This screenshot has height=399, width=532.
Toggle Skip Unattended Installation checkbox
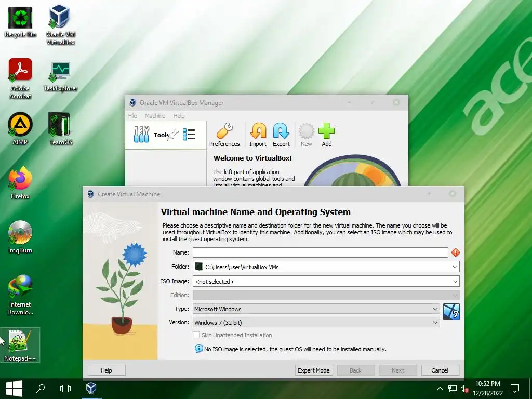coord(196,335)
